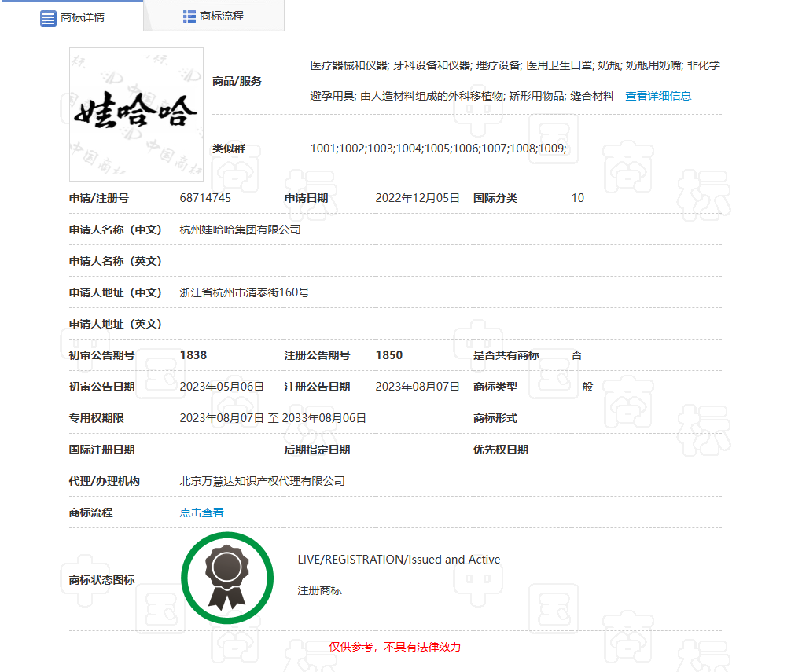Click the green registered trademark badge icon
The width and height of the screenshot is (791, 672).
[x=227, y=578]
